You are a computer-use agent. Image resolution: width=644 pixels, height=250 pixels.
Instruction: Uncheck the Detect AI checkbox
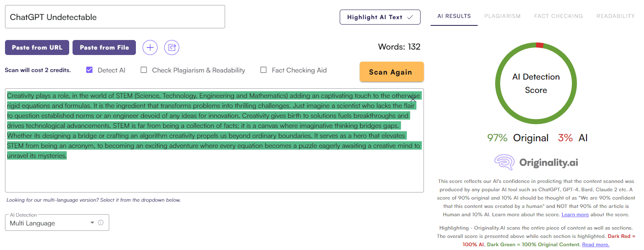pos(89,70)
